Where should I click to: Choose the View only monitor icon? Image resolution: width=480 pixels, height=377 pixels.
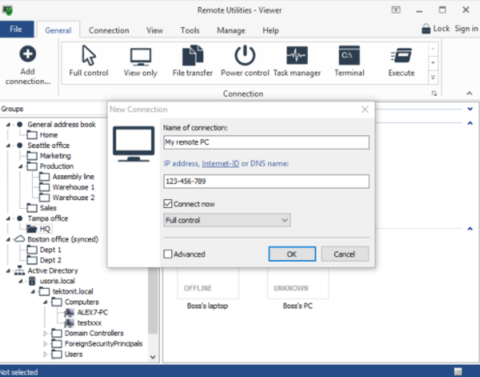click(140, 57)
